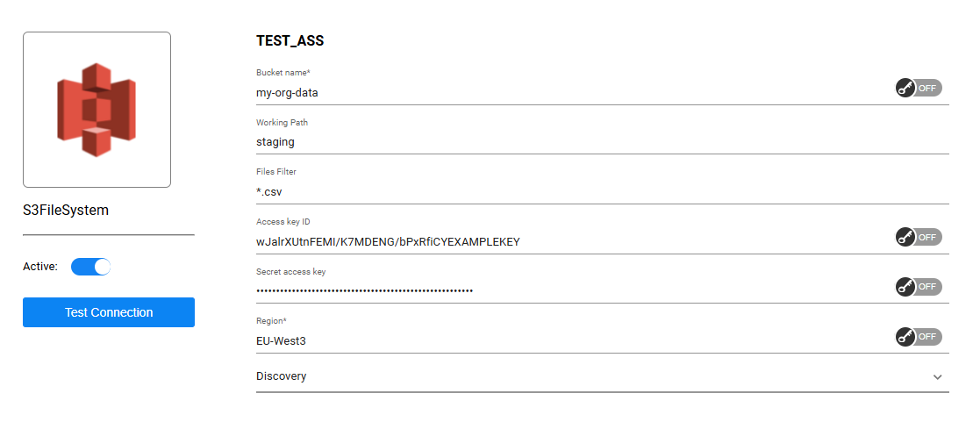Click the Files Filter label

275,172
